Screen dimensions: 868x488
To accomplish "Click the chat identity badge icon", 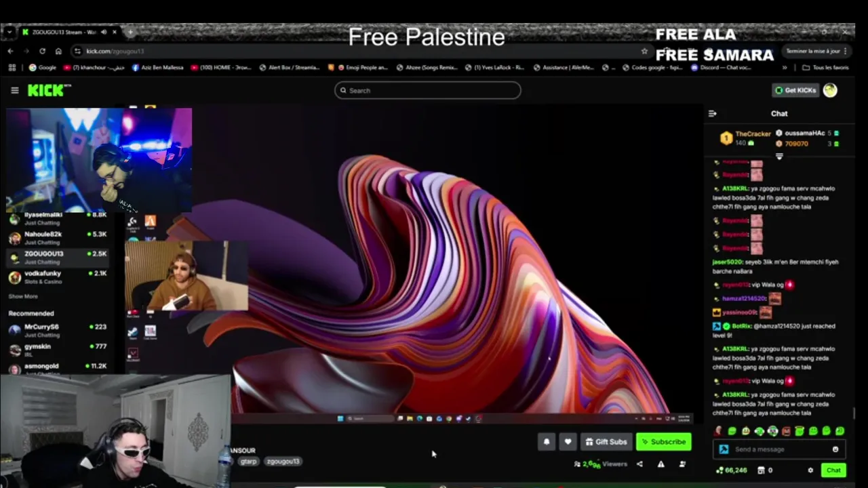I will pos(724,449).
